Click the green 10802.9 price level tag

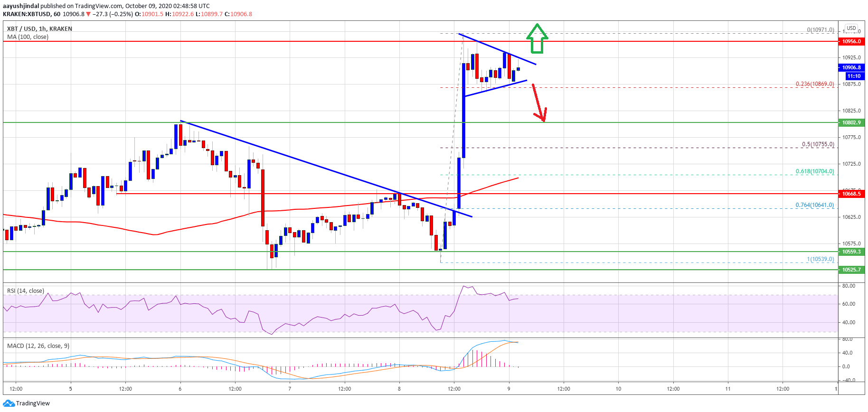point(852,123)
